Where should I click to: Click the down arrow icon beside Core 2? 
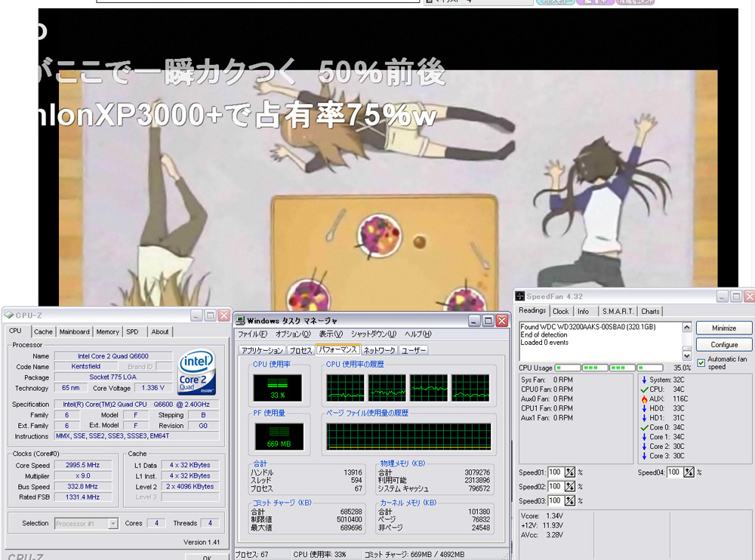(x=644, y=446)
